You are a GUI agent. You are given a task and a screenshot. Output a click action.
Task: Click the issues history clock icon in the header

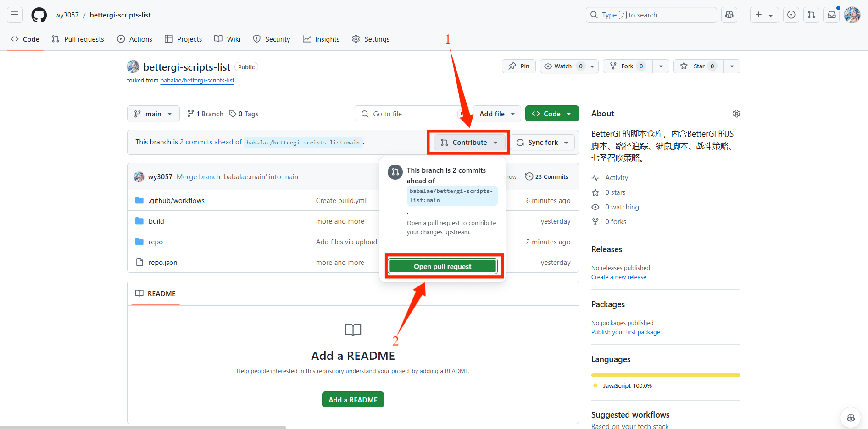(791, 15)
